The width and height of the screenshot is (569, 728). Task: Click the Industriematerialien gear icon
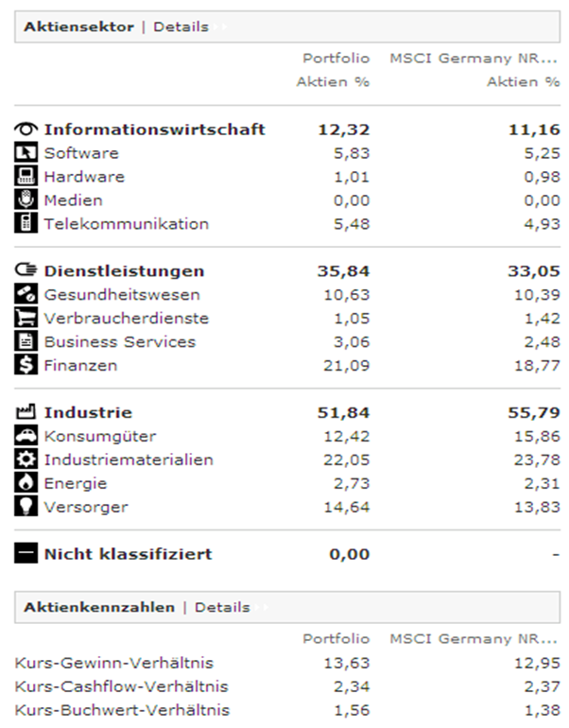[26, 459]
